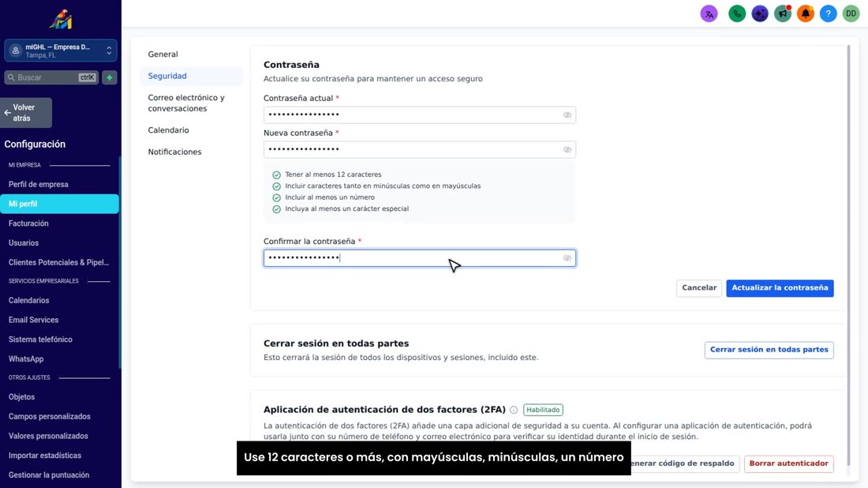Viewport: 868px width, 488px height.
Task: Go to Usuarios settings
Action: click(x=23, y=242)
